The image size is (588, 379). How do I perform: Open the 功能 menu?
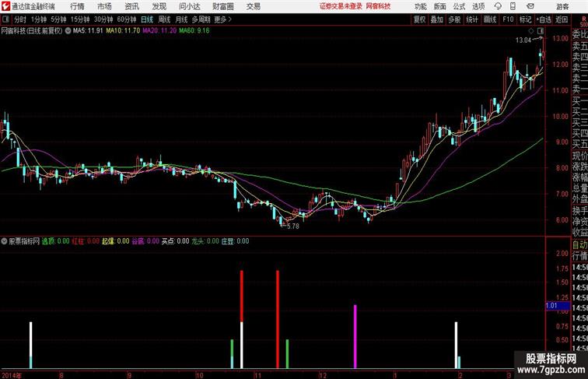tap(420, 6)
